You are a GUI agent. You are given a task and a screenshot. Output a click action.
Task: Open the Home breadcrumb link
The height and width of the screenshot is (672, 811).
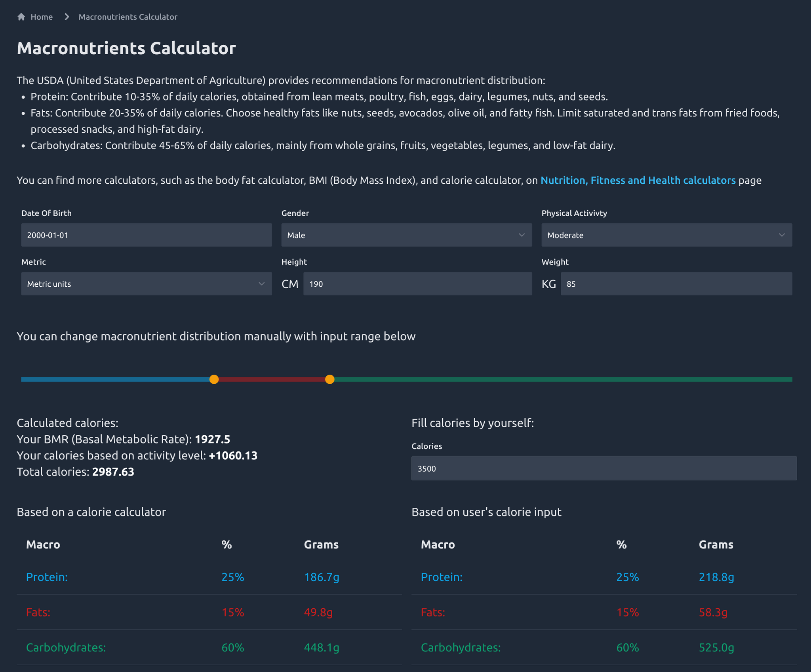pyautogui.click(x=42, y=17)
